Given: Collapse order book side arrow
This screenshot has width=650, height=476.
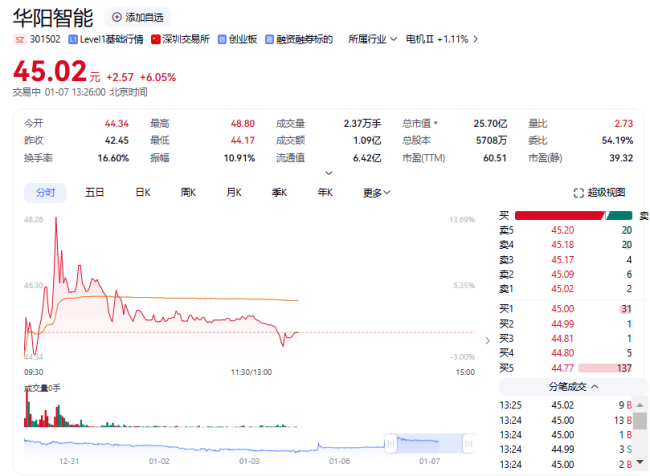Looking at the screenshot, I should [488, 341].
